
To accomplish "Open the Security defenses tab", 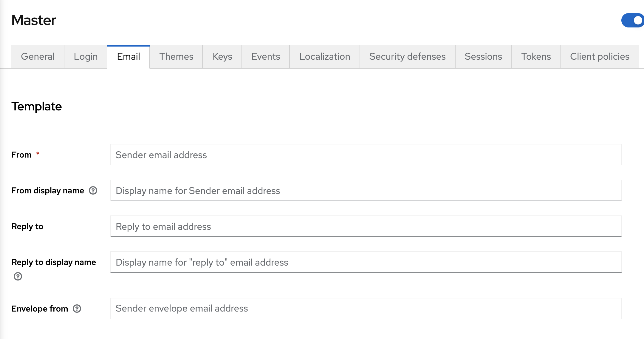I will pyautogui.click(x=407, y=56).
